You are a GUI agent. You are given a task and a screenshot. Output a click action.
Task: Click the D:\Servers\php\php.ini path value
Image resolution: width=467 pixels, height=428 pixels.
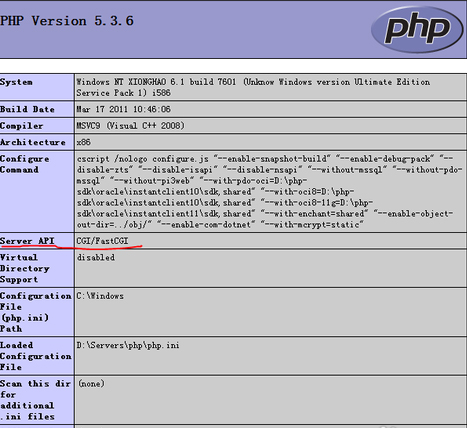coord(128,345)
